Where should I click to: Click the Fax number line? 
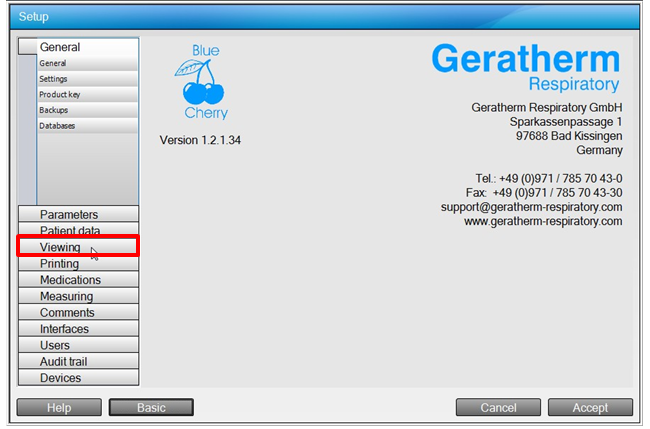[544, 192]
